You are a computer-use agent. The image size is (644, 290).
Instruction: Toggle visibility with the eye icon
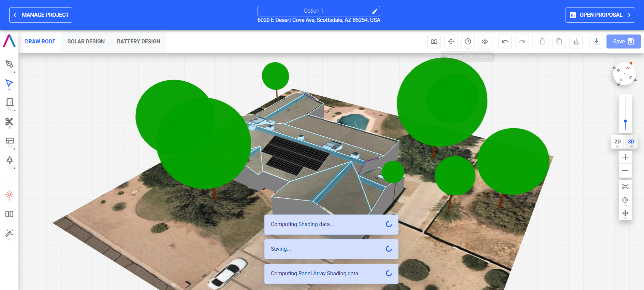click(484, 41)
